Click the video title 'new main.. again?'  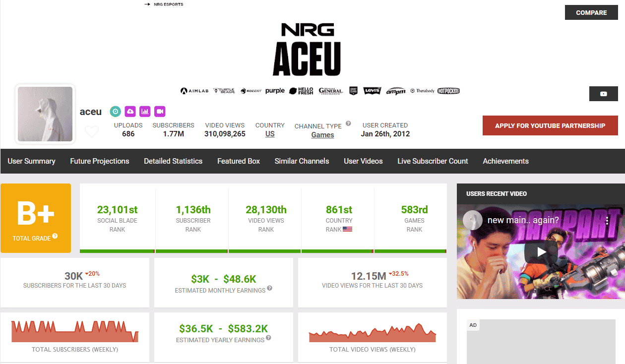pos(523,220)
